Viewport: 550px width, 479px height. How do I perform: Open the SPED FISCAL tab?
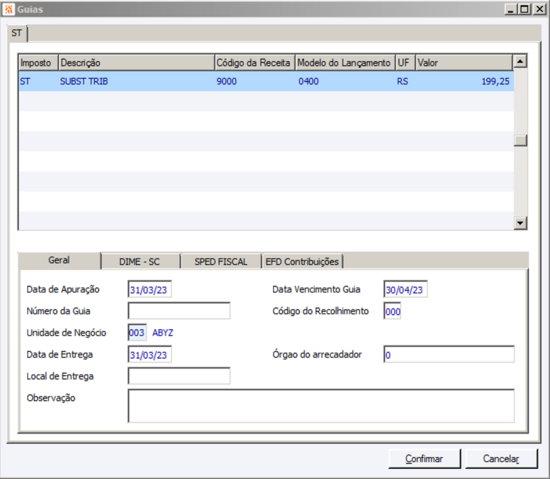tap(221, 262)
